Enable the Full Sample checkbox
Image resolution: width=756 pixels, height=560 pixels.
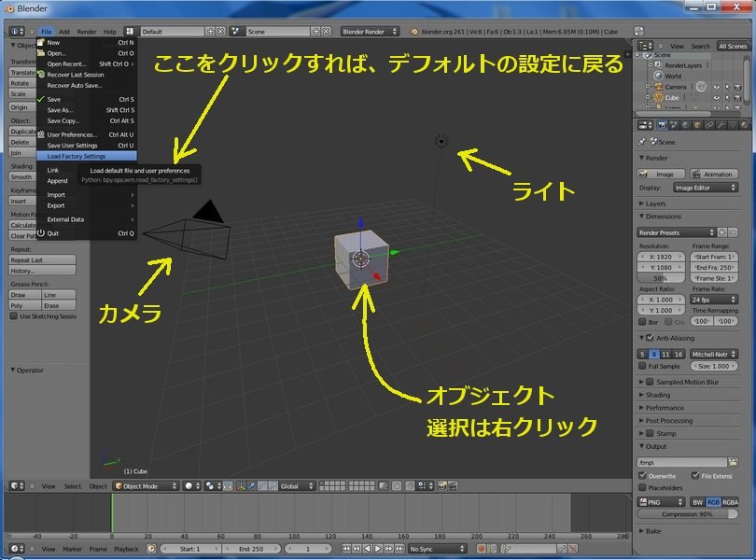click(x=642, y=366)
